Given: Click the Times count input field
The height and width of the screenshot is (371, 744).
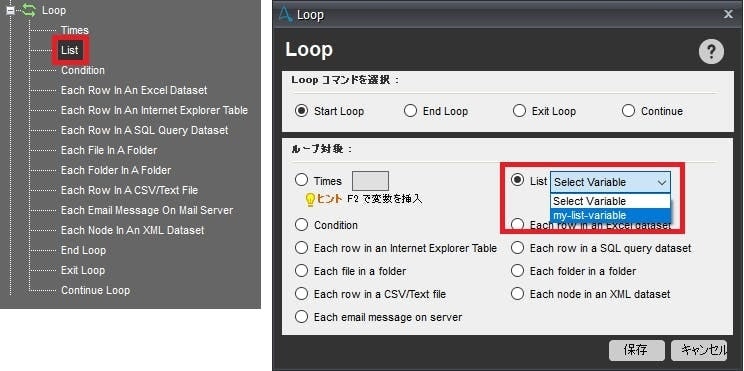Looking at the screenshot, I should click(x=370, y=181).
